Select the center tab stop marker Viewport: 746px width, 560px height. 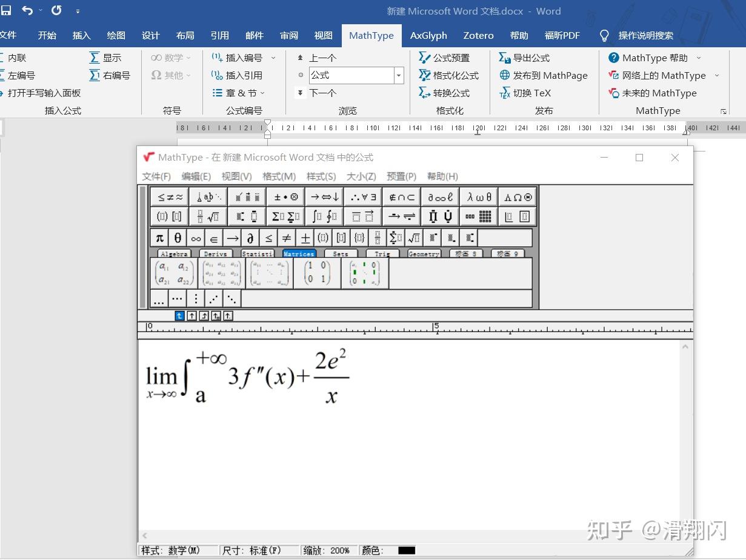[x=191, y=316]
